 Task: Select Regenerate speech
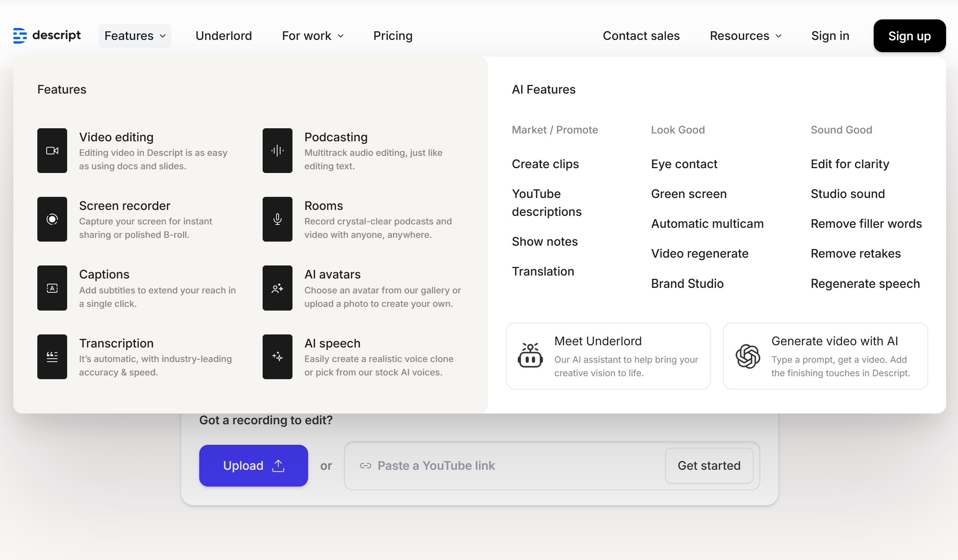(865, 283)
